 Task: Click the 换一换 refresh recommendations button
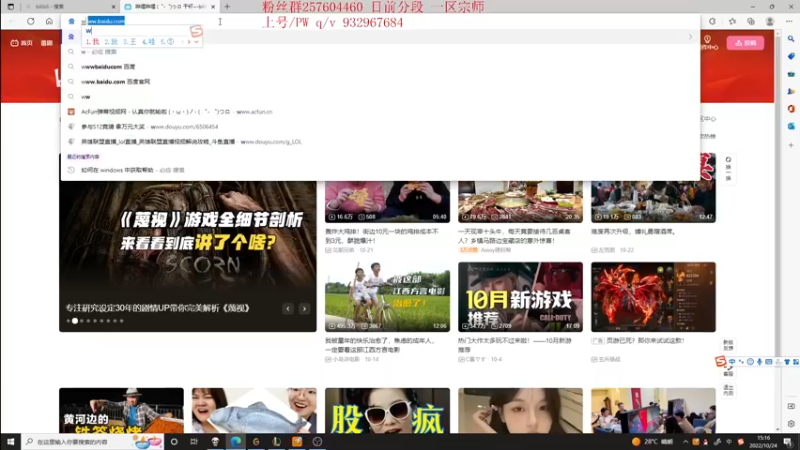coord(728,168)
